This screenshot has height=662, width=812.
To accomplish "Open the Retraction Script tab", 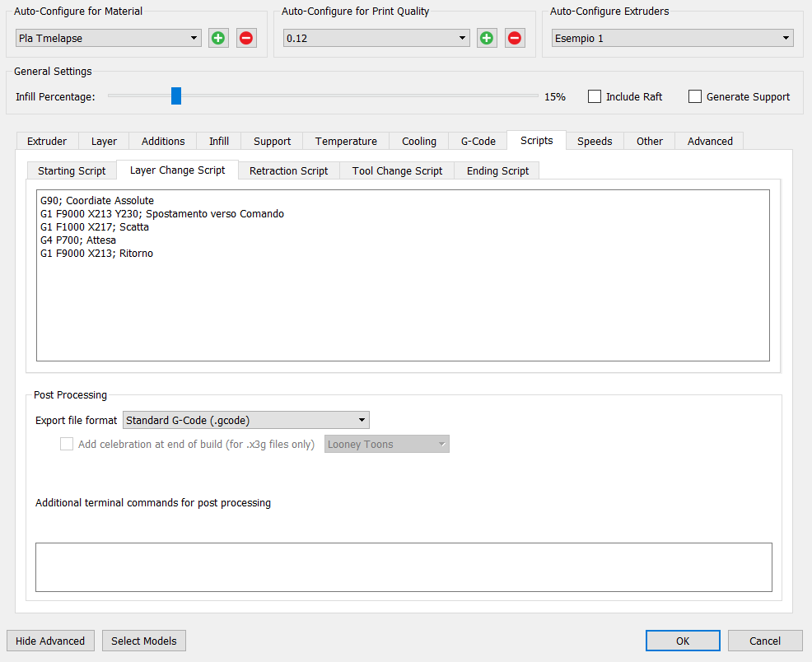I will tap(288, 170).
